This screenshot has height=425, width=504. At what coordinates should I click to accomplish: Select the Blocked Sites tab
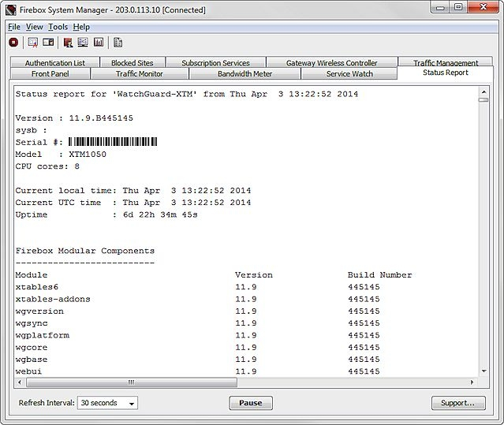point(132,63)
